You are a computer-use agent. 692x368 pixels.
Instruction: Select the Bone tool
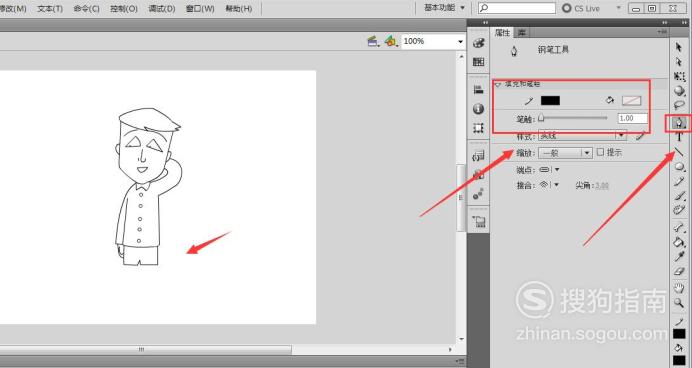(679, 227)
